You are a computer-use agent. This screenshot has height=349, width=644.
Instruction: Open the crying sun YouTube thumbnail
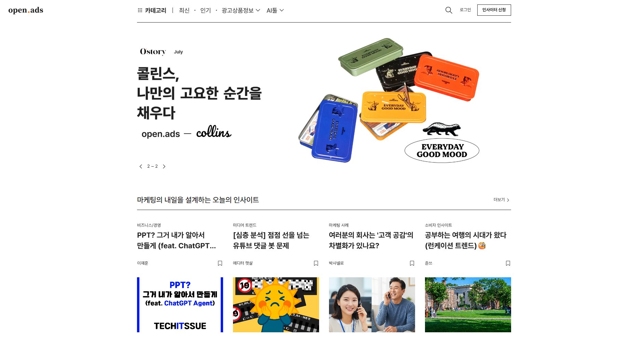[x=276, y=305]
